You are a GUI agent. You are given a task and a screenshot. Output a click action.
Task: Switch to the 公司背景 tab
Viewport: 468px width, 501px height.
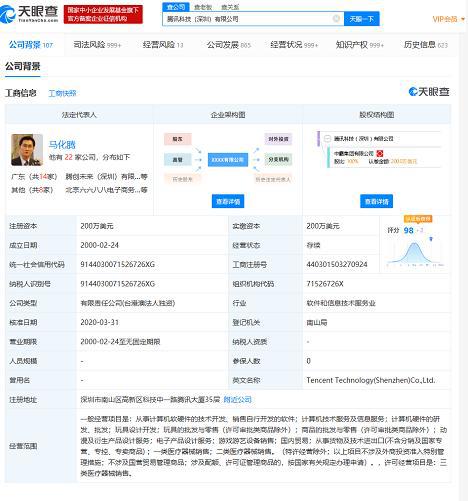click(x=31, y=45)
